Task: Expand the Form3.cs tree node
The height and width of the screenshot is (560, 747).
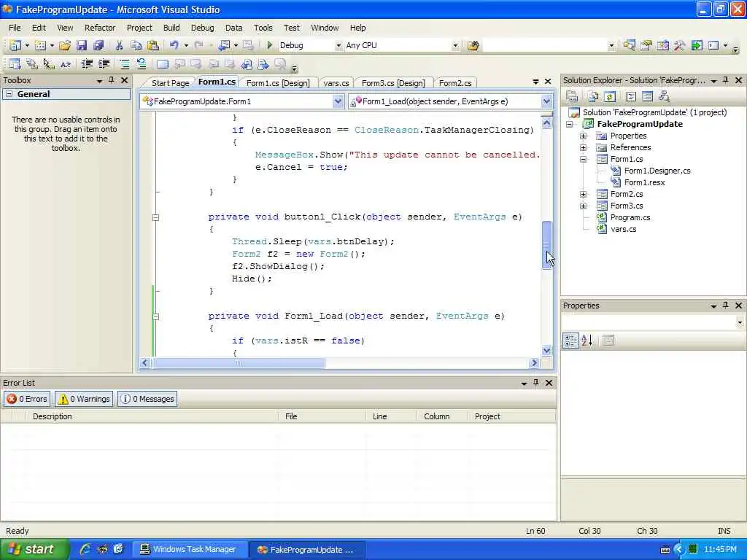Action: pyautogui.click(x=583, y=206)
